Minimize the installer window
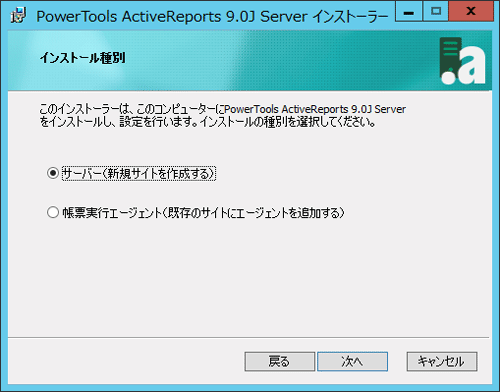Image resolution: width=500 pixels, height=392 pixels. (409, 12)
